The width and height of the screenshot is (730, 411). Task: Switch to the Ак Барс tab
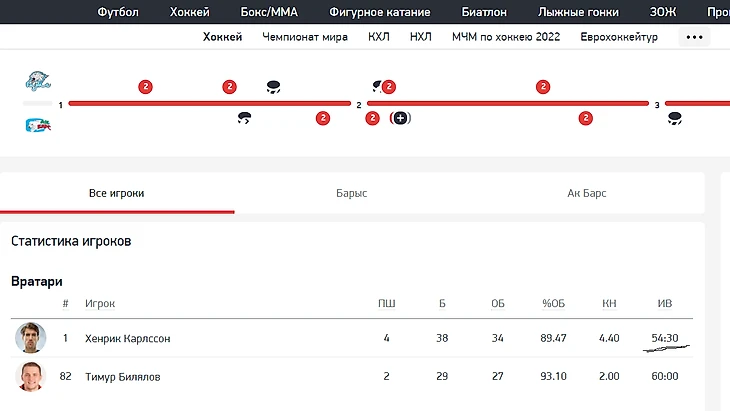(x=587, y=193)
